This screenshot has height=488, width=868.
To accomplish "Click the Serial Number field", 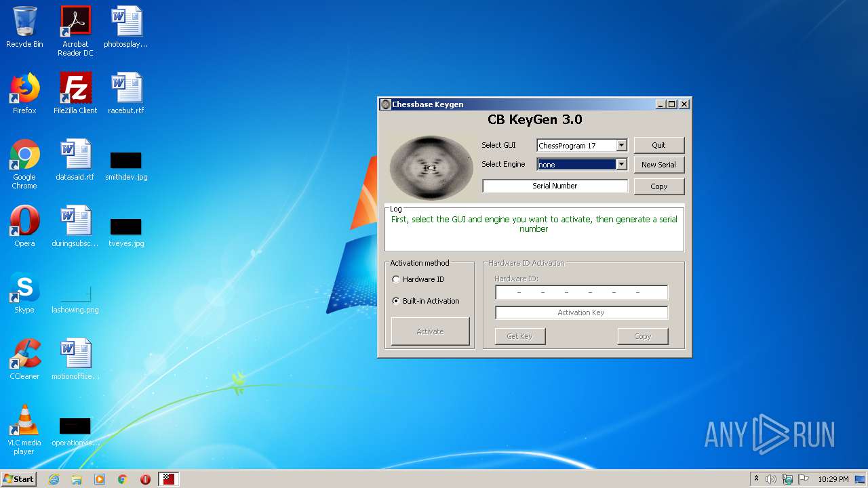I will (555, 186).
